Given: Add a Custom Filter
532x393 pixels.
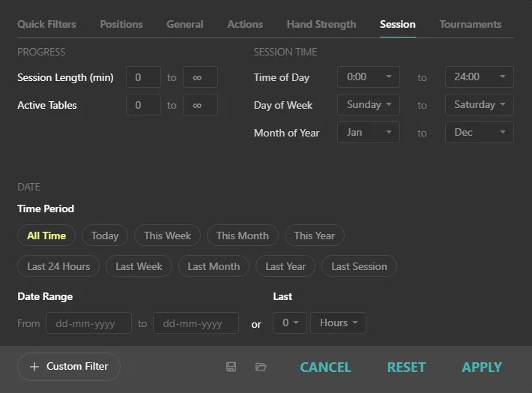Looking at the screenshot, I should click(69, 367).
